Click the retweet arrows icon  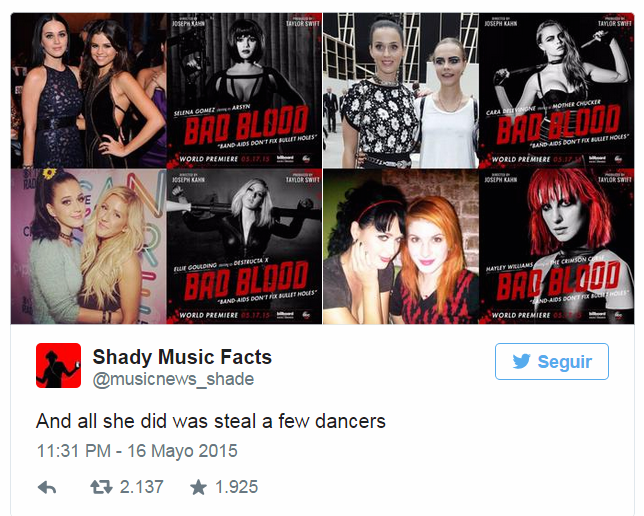pos(101,487)
